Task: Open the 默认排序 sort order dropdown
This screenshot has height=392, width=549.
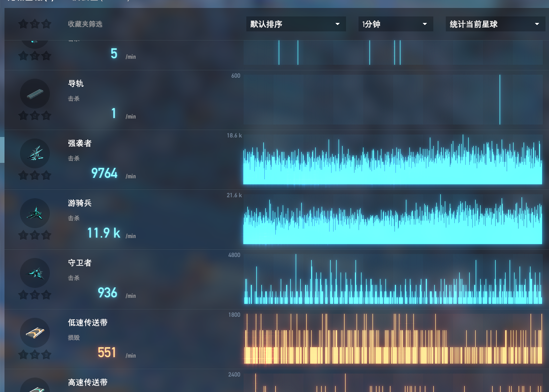Action: click(296, 24)
